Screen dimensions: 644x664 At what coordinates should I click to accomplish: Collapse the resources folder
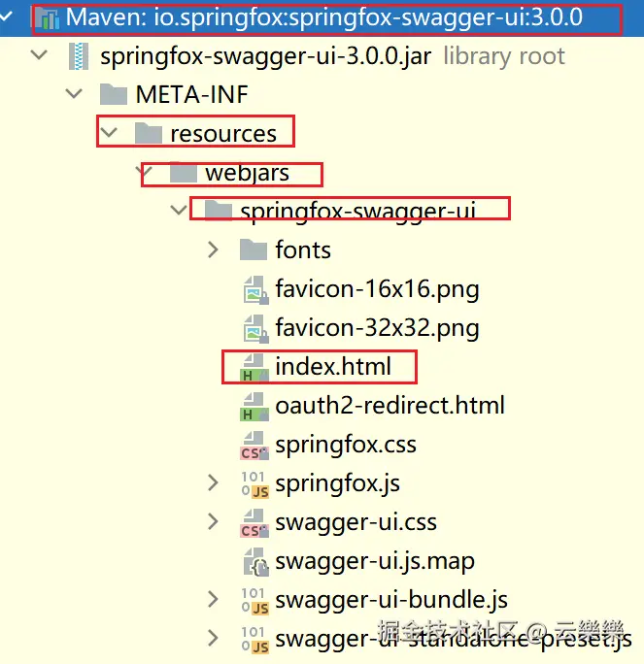(109, 133)
